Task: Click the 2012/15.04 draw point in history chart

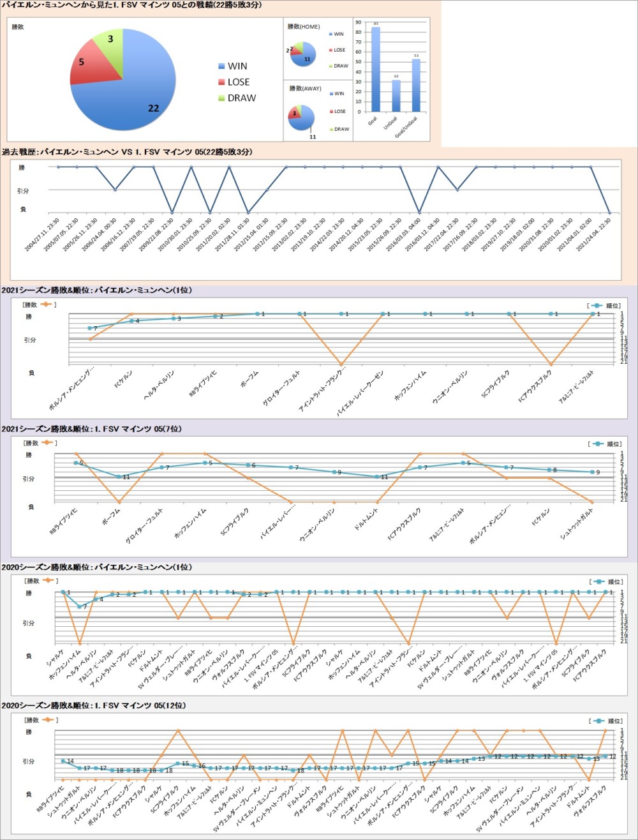Action: tap(267, 190)
